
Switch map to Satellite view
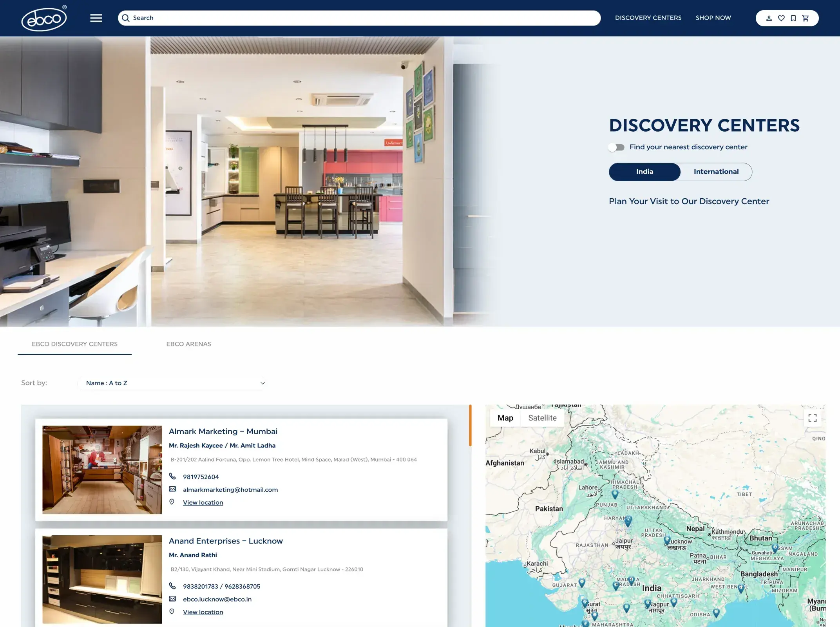coord(542,418)
